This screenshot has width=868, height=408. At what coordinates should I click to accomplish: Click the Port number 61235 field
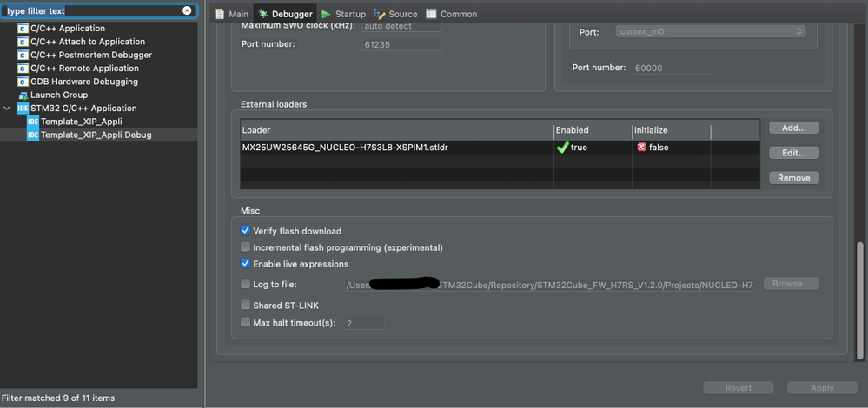(x=402, y=44)
